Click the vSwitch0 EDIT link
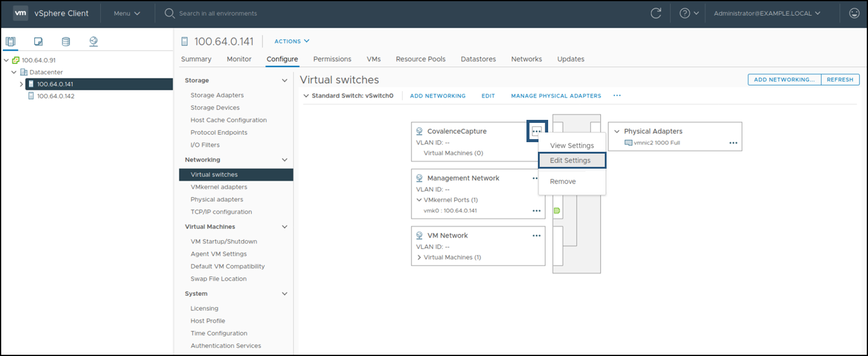This screenshot has width=868, height=356. [x=488, y=96]
